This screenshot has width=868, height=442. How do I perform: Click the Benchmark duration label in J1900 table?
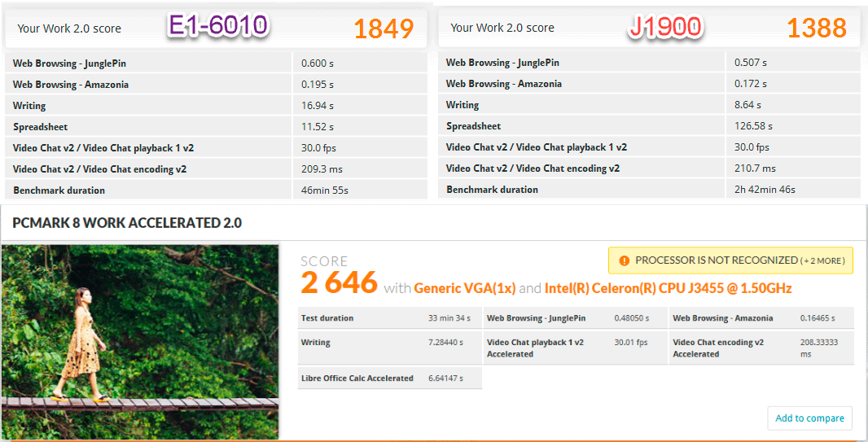coord(492,189)
